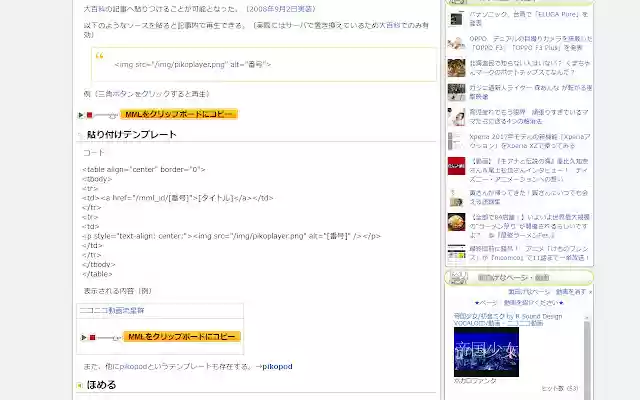This screenshot has width=640, height=400.
Task: Open the thumbnail above the ramen bowl thumbnail
Action: point(456,198)
